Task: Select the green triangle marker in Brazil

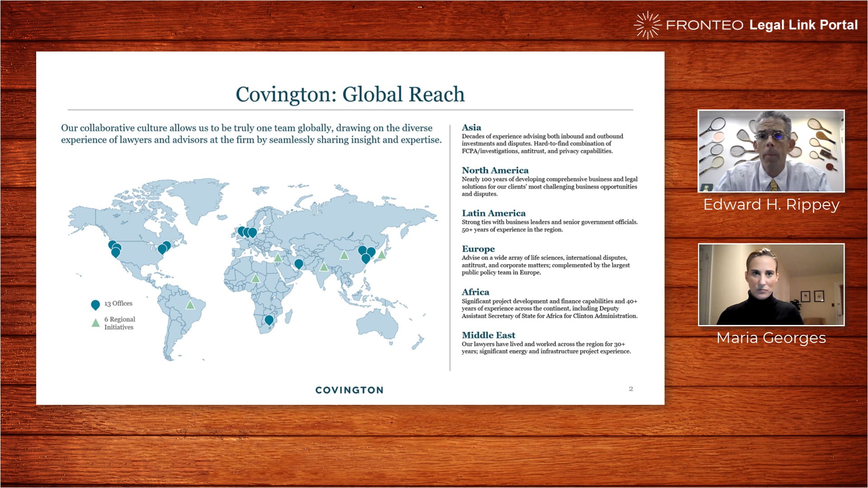Action: pos(190,305)
